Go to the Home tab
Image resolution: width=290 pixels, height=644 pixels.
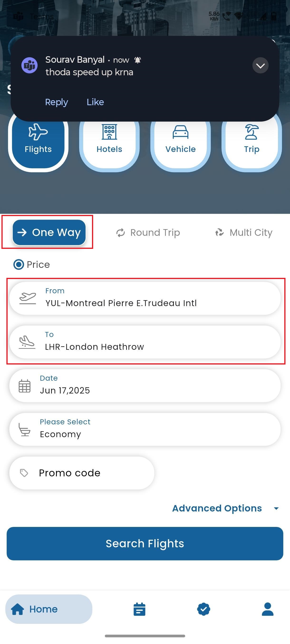(49, 609)
